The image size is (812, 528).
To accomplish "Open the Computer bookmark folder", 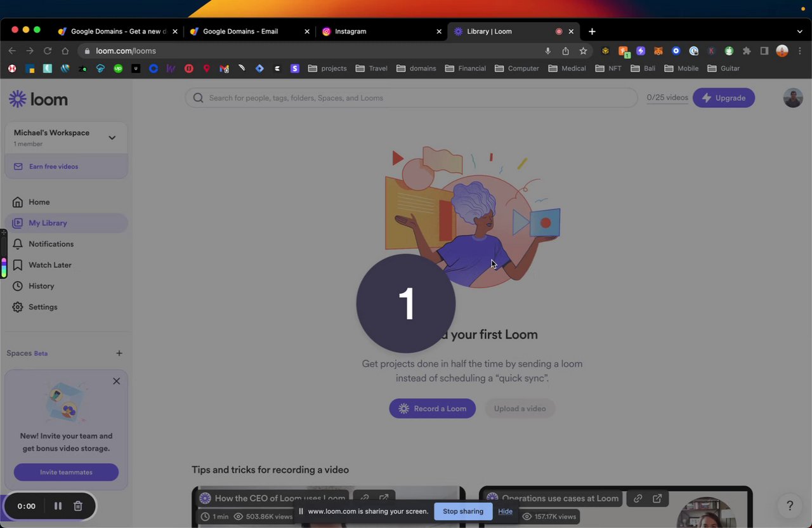I will (x=517, y=68).
